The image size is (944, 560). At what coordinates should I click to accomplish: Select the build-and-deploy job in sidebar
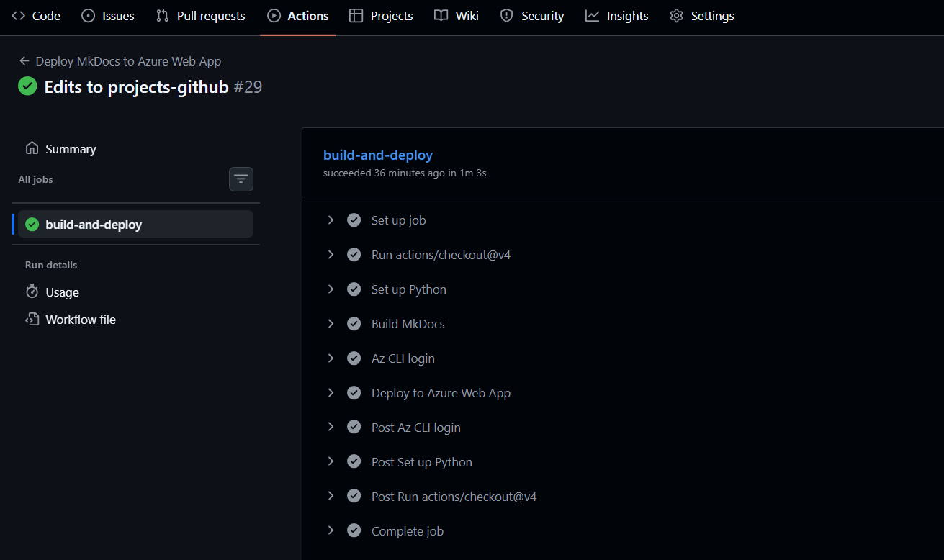(94, 225)
